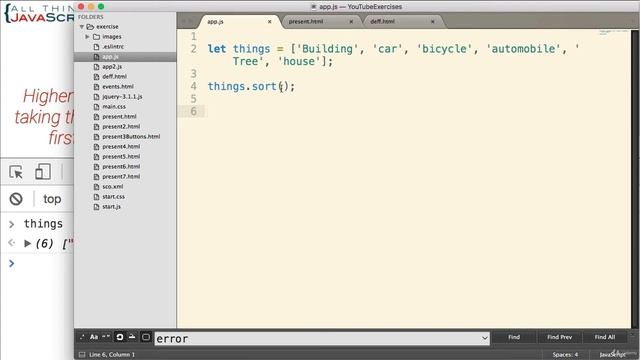Toggle wrap search option in find bar
This screenshot has height=360, width=640.
click(120, 337)
